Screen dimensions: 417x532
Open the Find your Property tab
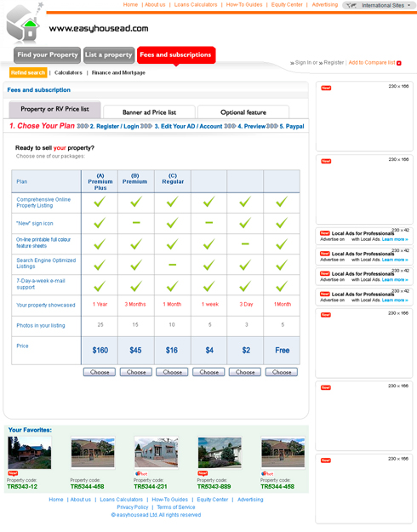47,55
